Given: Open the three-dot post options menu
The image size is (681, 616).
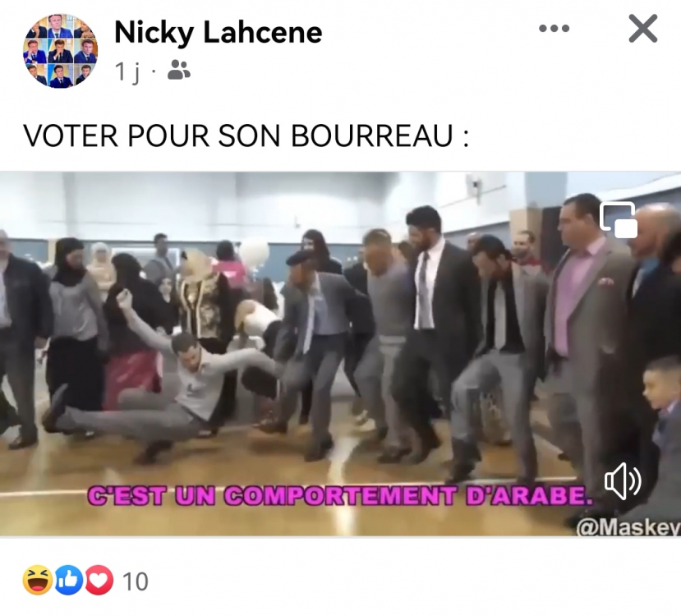Looking at the screenshot, I should 554,29.
